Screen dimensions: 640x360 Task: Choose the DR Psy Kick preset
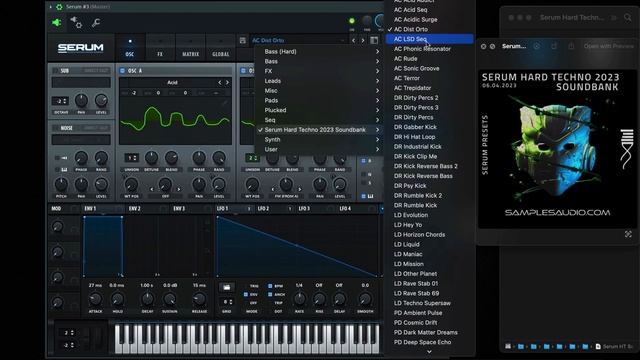pos(429,186)
